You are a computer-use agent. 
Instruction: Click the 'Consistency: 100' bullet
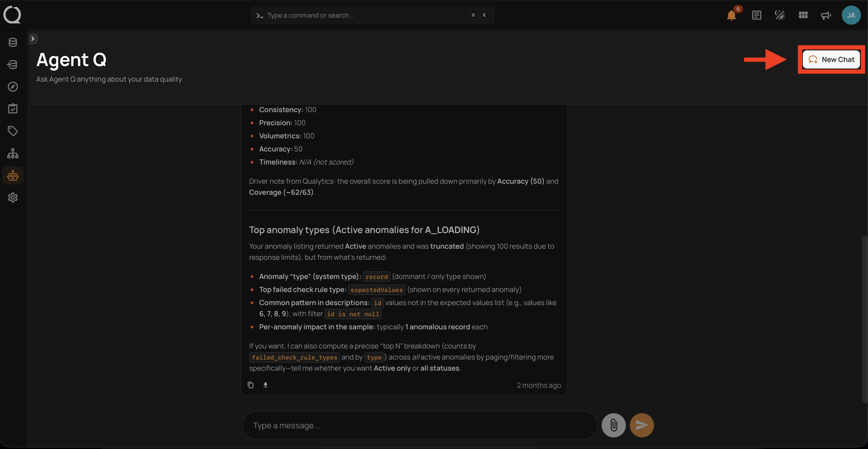click(287, 110)
